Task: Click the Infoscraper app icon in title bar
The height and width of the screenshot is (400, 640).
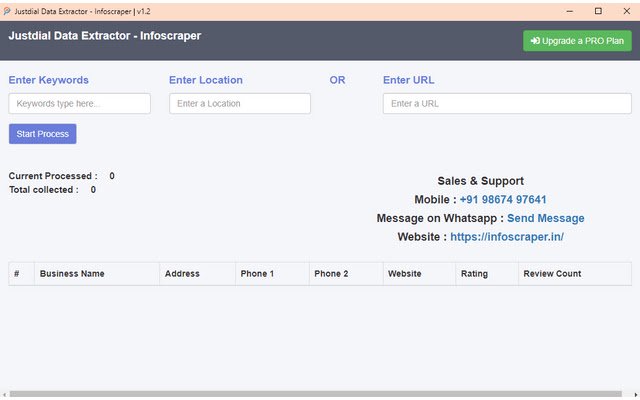Action: tap(7, 11)
